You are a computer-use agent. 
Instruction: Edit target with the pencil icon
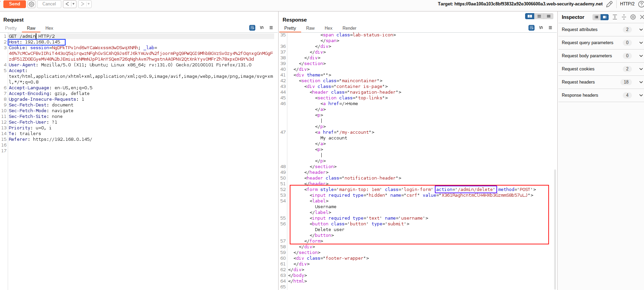[609, 4]
